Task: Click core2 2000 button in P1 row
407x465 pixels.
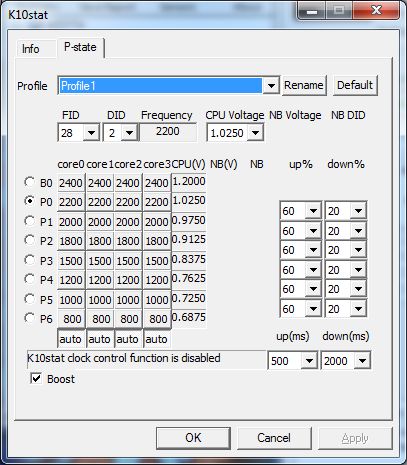Action: [128, 222]
